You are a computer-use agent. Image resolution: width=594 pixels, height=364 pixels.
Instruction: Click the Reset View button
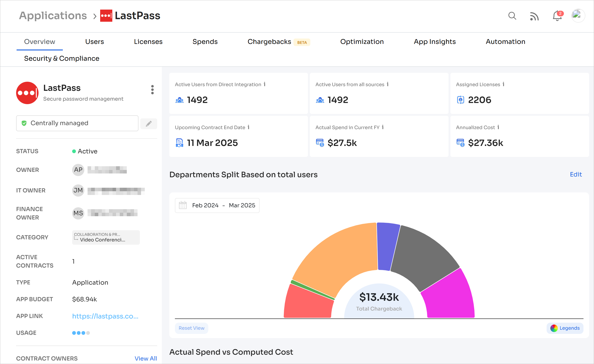191,328
